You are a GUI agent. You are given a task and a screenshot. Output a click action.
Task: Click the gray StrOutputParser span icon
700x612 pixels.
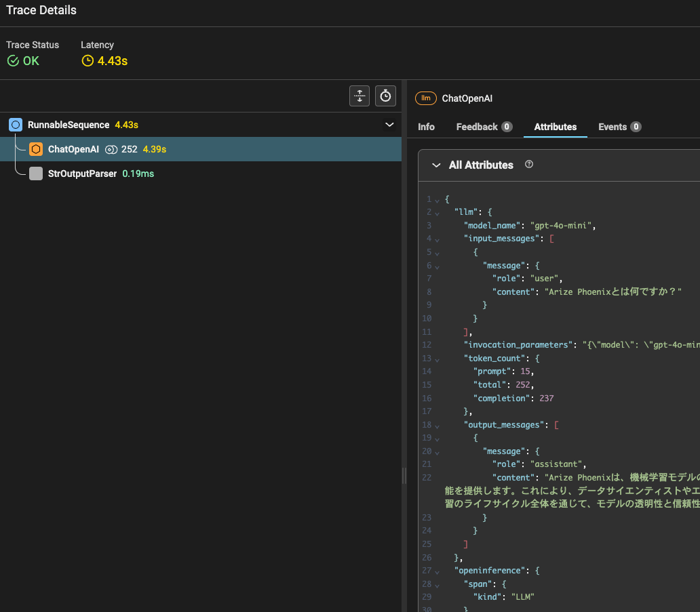pos(36,174)
